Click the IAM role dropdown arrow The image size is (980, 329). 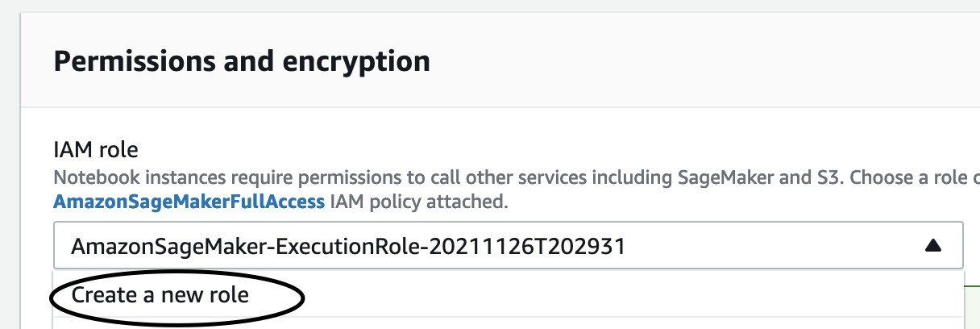pos(932,246)
